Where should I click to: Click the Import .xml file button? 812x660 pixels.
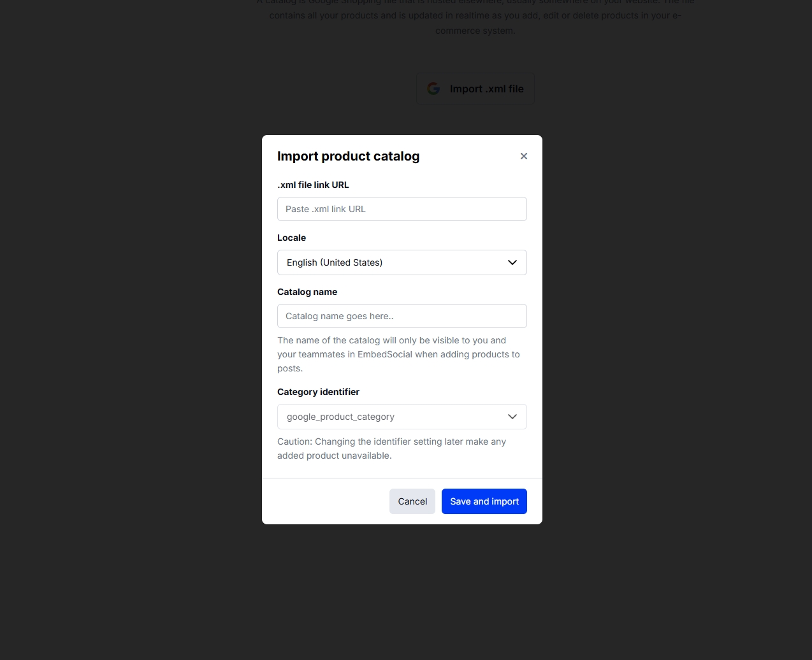475,89
